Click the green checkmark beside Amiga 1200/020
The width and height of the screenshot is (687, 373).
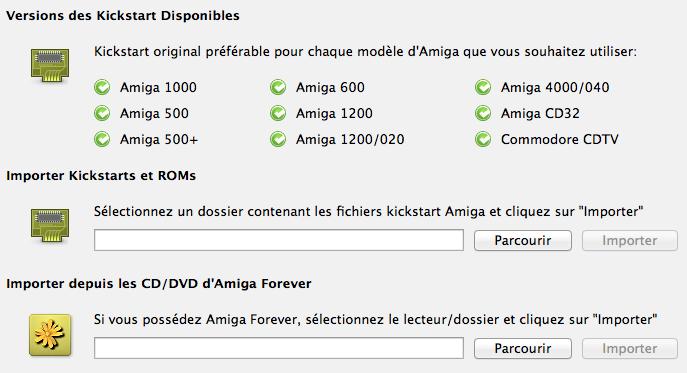[278, 139]
